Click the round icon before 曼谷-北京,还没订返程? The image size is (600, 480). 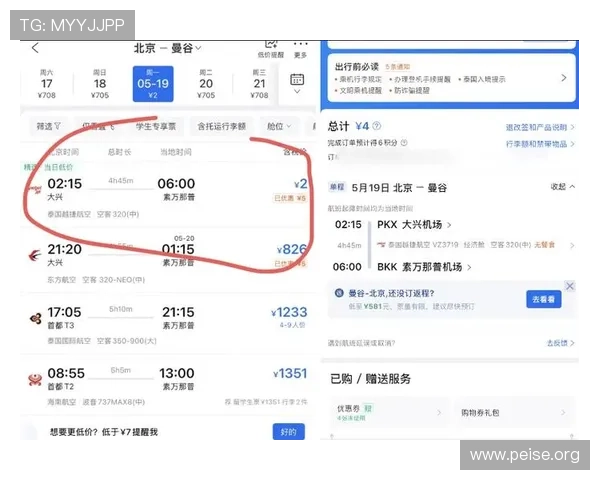[339, 293]
